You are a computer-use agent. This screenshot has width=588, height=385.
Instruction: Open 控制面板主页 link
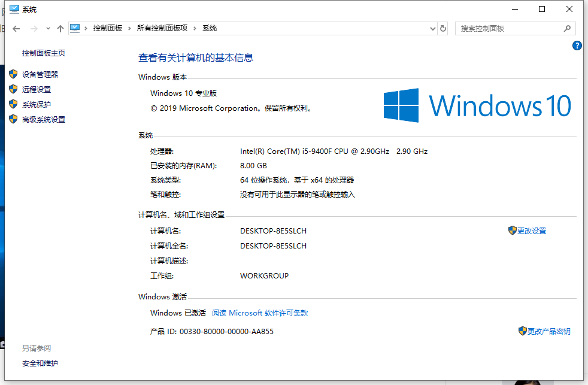pyautogui.click(x=44, y=53)
